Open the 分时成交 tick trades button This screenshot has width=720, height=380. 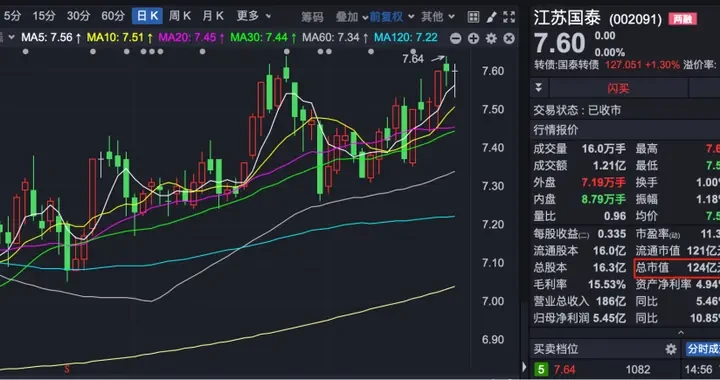(x=702, y=349)
